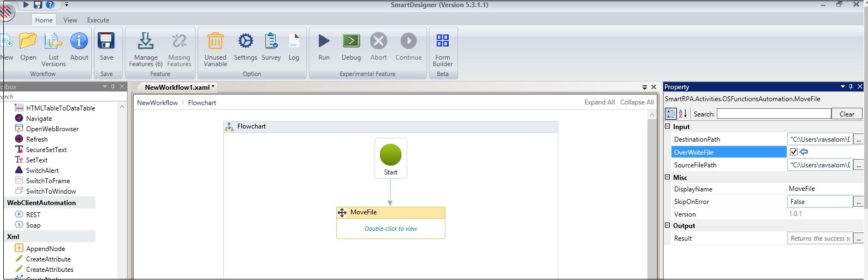Click the Manage Features icon
This screenshot has width=868, height=280.
tap(146, 42)
